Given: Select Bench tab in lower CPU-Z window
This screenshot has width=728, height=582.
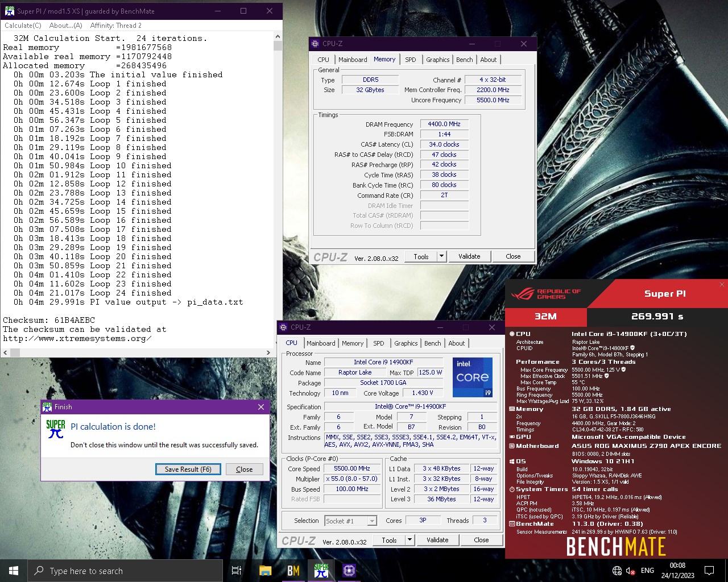Looking at the screenshot, I should tap(433, 343).
